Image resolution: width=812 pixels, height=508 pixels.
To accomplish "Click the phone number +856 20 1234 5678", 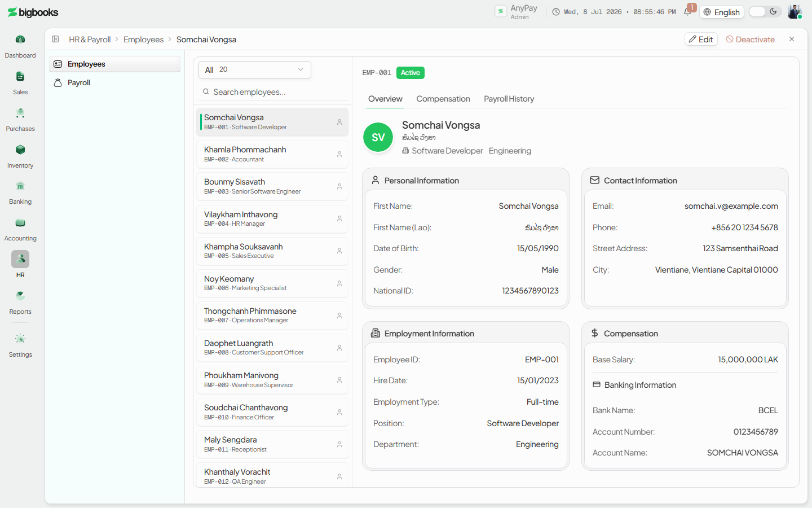I will [744, 227].
